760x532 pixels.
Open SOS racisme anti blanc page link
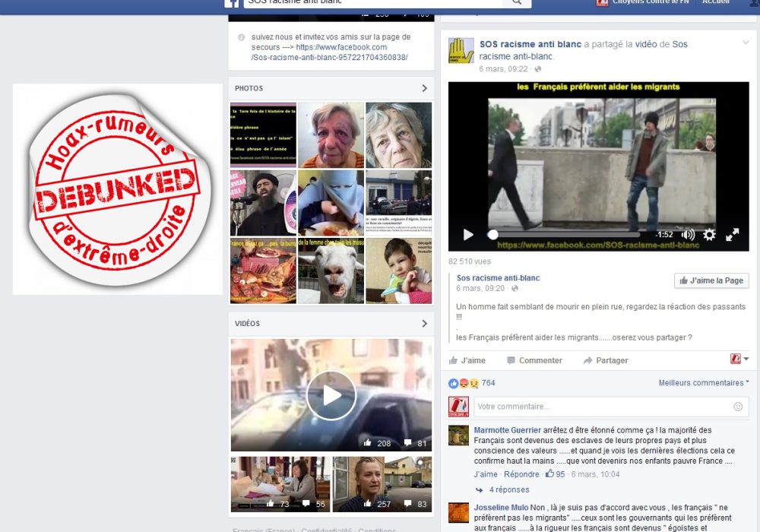[x=530, y=44]
